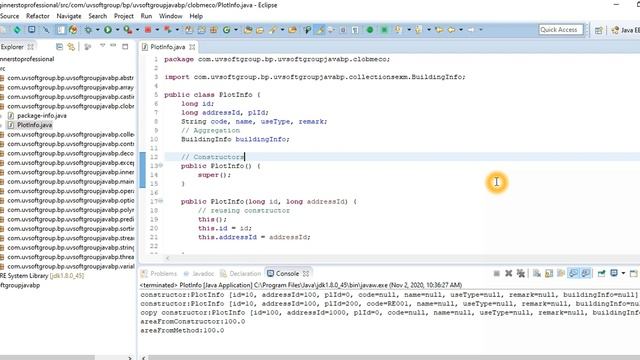Click the green Run button in toolbar
This screenshot has height=360, width=640.
[108, 30]
